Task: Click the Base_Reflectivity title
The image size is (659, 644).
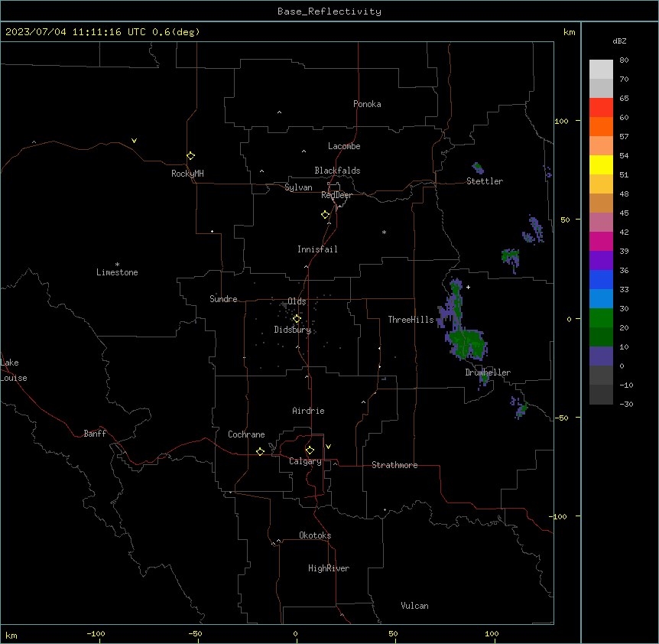Action: [x=329, y=11]
